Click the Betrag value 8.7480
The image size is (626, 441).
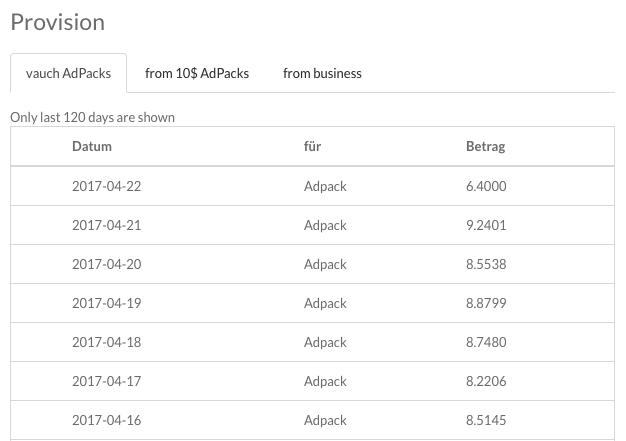tap(486, 342)
